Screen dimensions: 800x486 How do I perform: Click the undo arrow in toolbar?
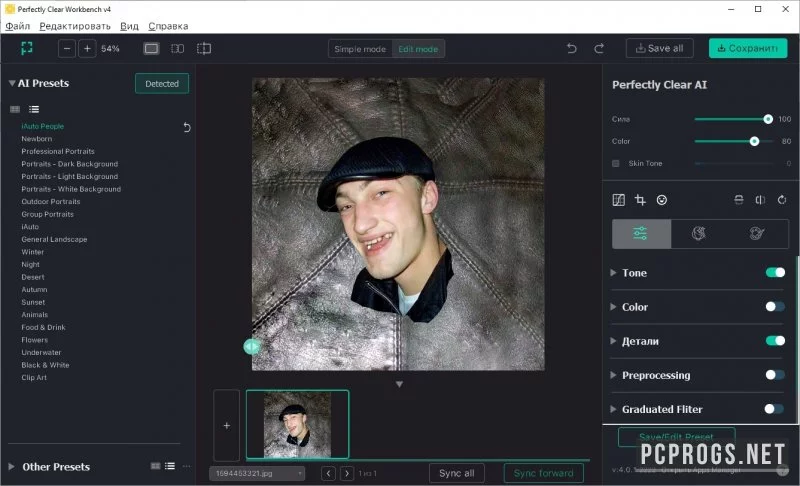571,48
